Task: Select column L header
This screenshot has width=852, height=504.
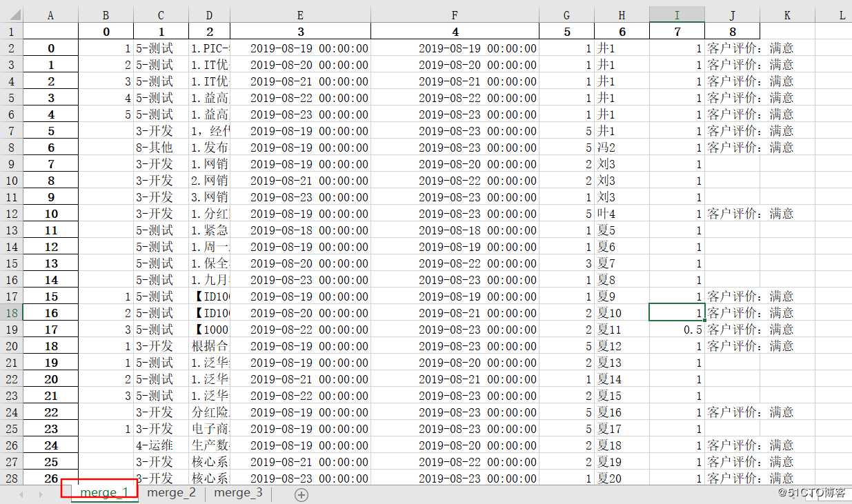Action: point(833,15)
